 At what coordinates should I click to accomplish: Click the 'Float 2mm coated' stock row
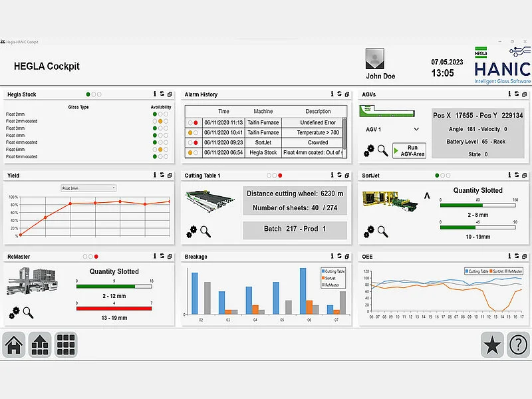pyautogui.click(x=88, y=121)
